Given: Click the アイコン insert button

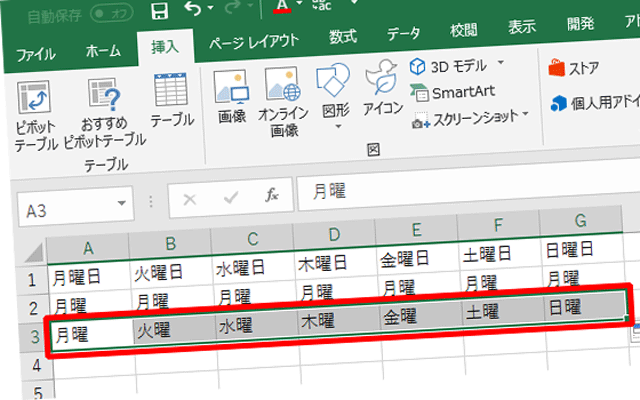Looking at the screenshot, I should pyautogui.click(x=382, y=87).
